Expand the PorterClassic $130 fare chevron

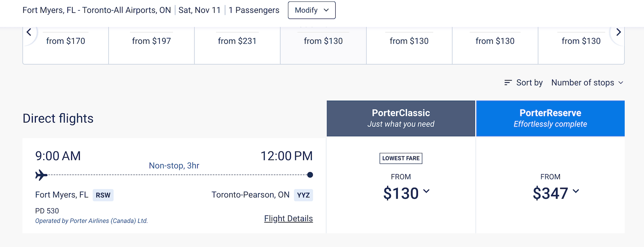click(427, 192)
